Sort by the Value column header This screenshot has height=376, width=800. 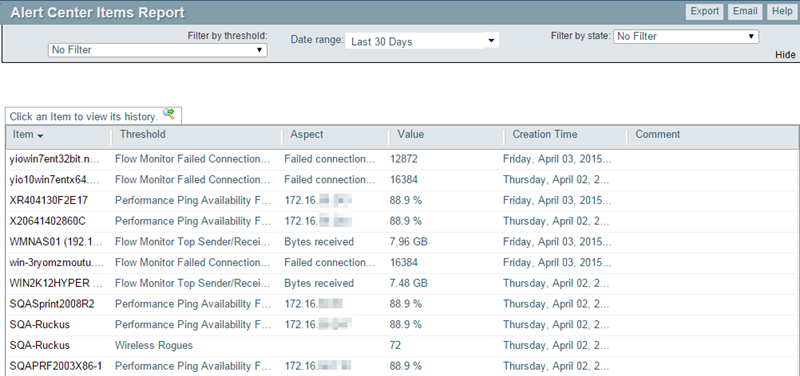(x=411, y=134)
